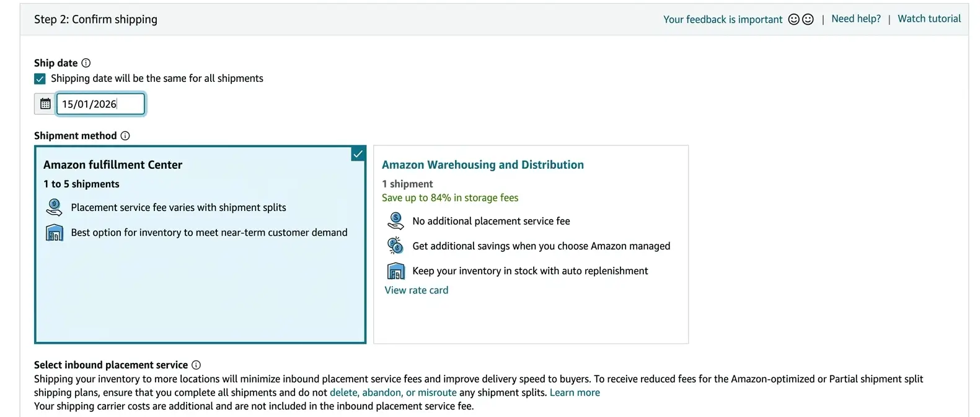Open delete, abandon, or misroute link
980x417 pixels.
point(393,393)
